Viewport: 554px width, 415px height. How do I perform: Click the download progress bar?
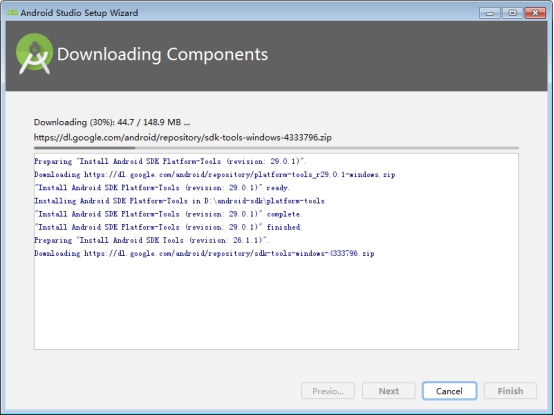[x=276, y=148]
